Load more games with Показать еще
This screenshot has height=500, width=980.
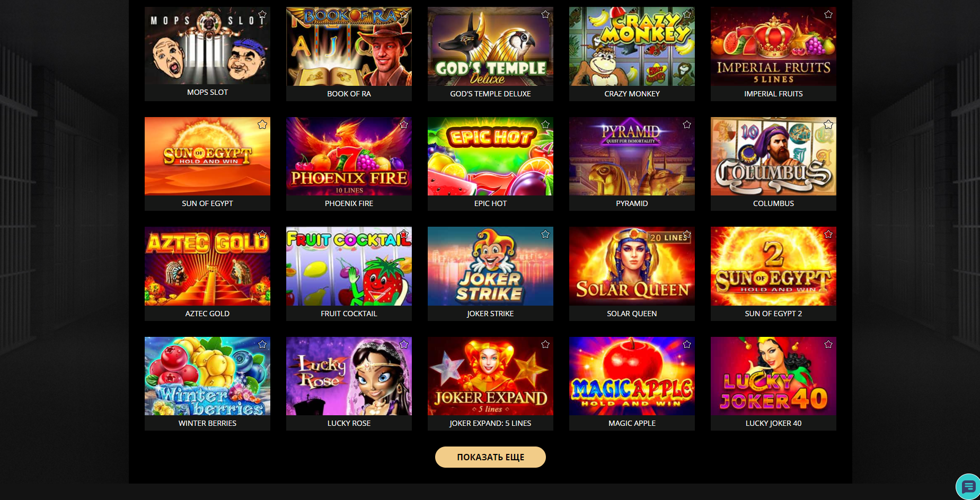point(490,457)
